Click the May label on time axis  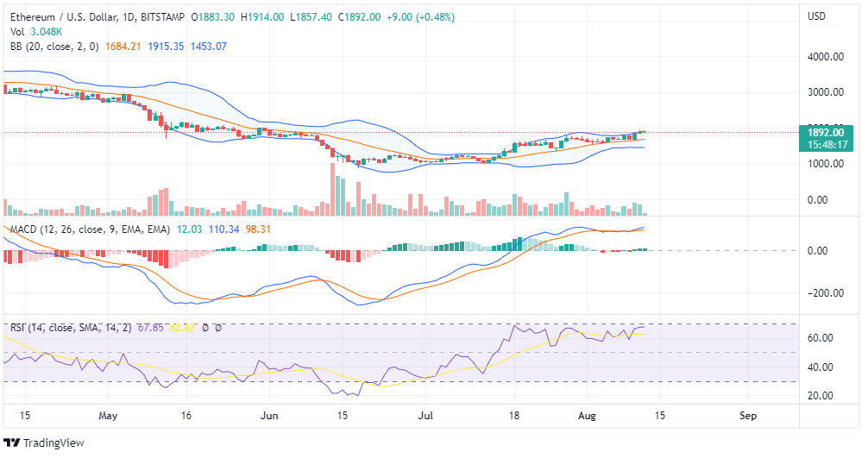click(108, 415)
